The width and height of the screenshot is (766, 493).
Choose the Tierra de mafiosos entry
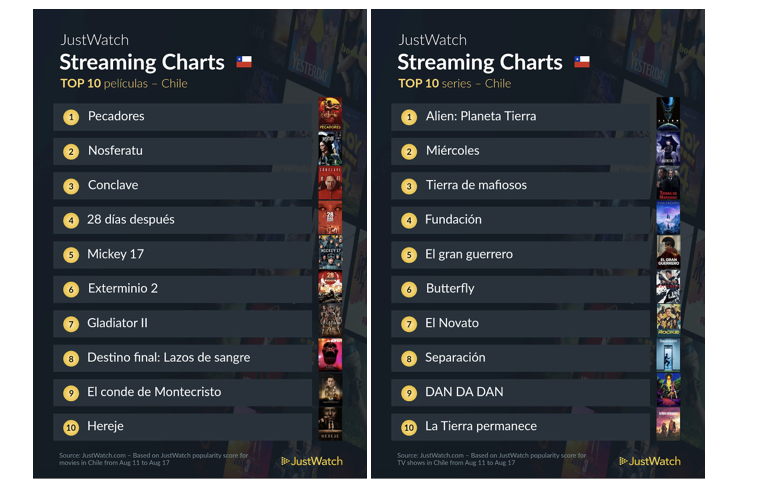coord(521,185)
